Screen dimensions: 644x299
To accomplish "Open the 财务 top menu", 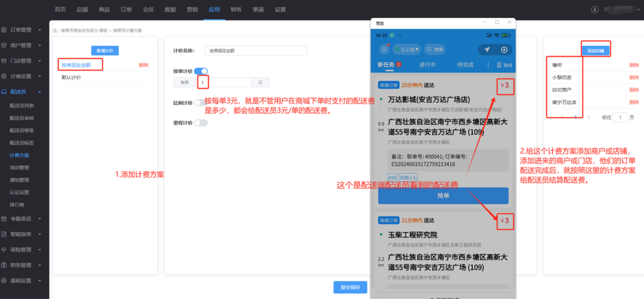I will (x=236, y=10).
